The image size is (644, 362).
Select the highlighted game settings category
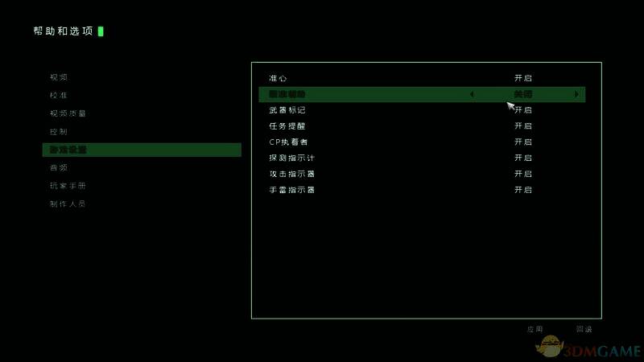[68, 150]
